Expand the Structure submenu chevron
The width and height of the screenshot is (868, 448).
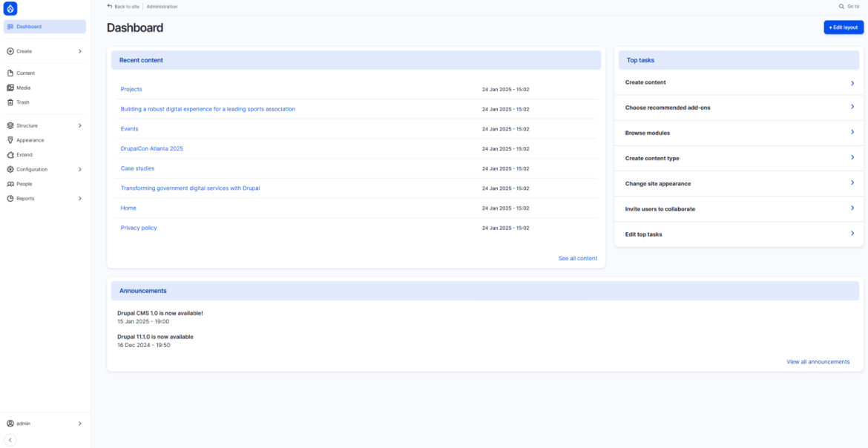(x=79, y=125)
